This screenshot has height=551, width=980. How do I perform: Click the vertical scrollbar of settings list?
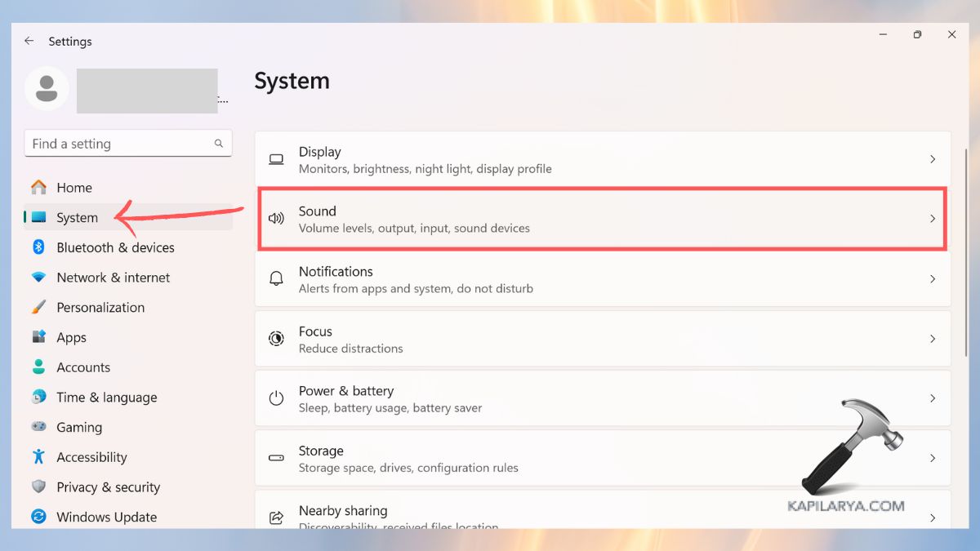(x=967, y=253)
